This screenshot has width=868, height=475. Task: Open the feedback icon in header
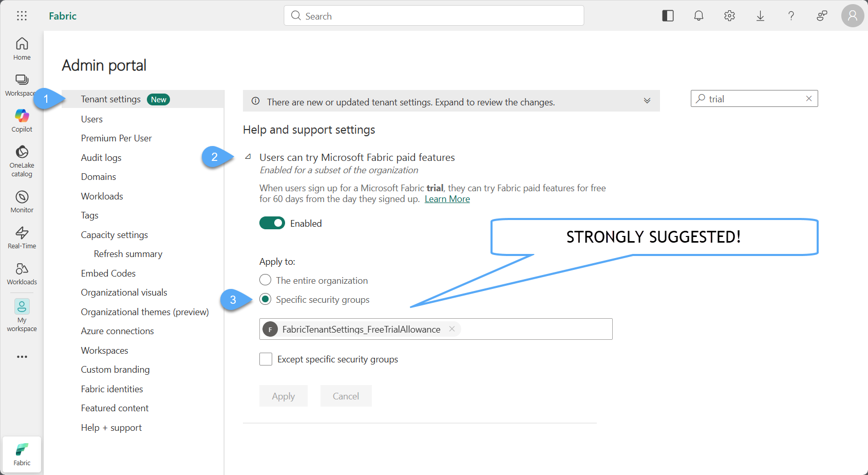tap(822, 16)
